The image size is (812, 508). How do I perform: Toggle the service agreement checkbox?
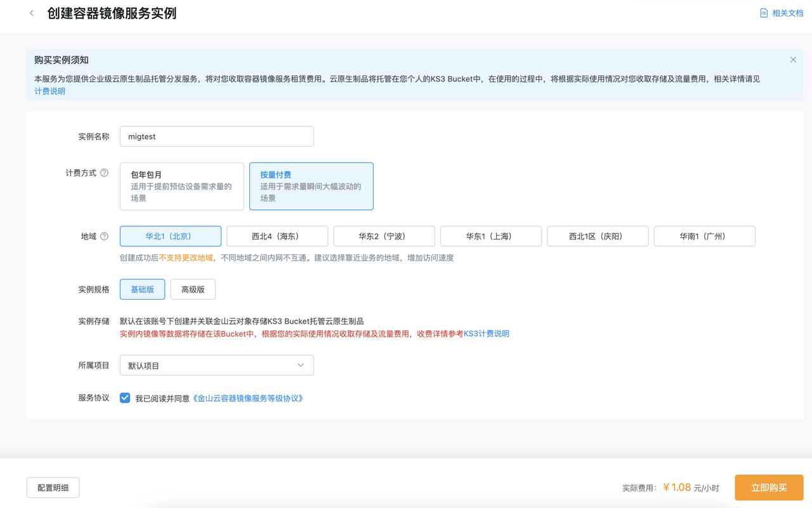(125, 398)
